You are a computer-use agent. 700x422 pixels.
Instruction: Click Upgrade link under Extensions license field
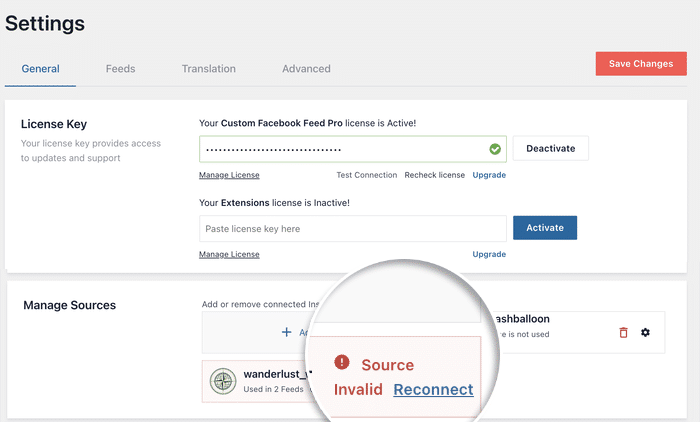489,255
